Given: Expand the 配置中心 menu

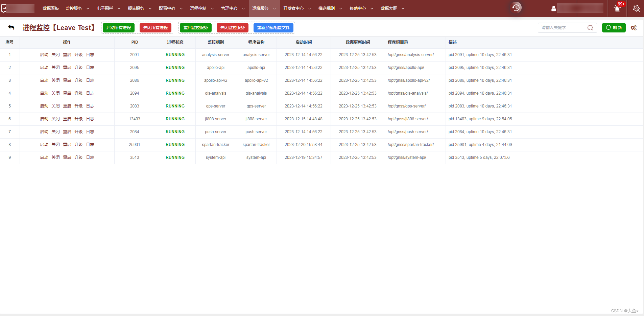Looking at the screenshot, I should point(171,8).
